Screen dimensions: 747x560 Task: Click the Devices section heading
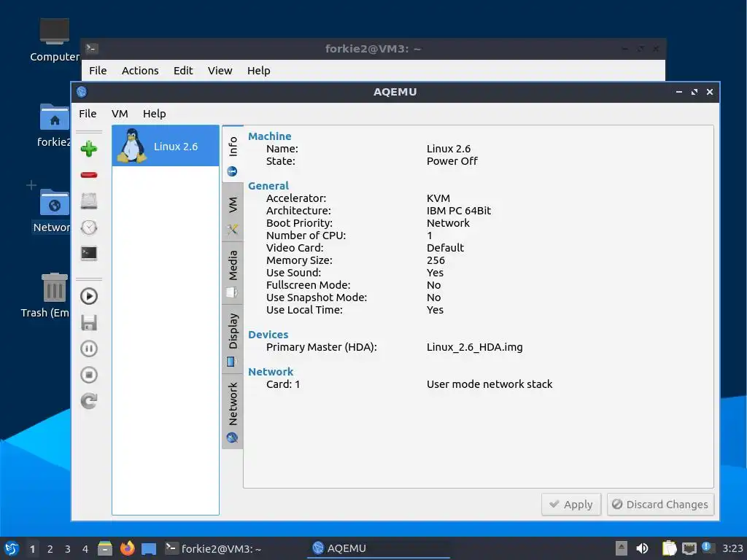point(268,335)
